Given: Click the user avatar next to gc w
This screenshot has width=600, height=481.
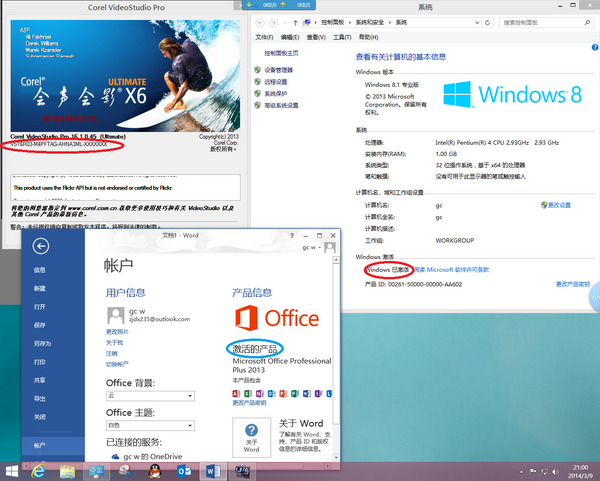Looking at the screenshot, I should pos(330,248).
